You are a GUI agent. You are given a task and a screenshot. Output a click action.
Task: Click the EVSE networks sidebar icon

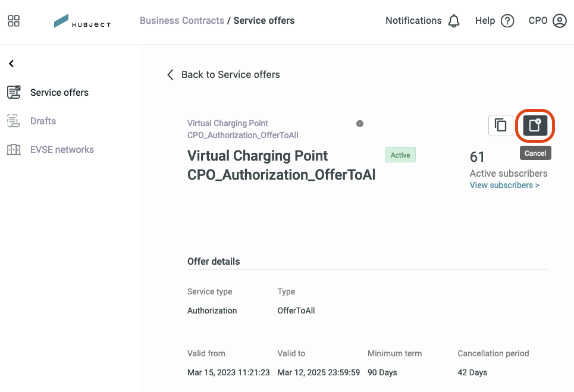click(14, 149)
